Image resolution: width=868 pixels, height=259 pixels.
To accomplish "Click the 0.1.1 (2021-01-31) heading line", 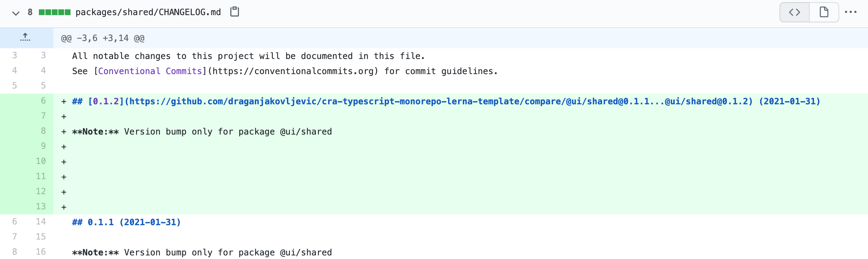I will [126, 222].
